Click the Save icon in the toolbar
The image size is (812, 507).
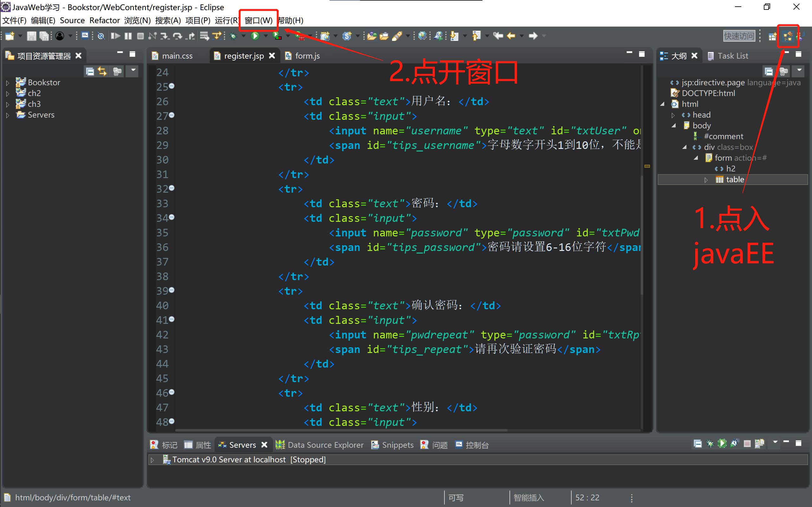coord(31,36)
